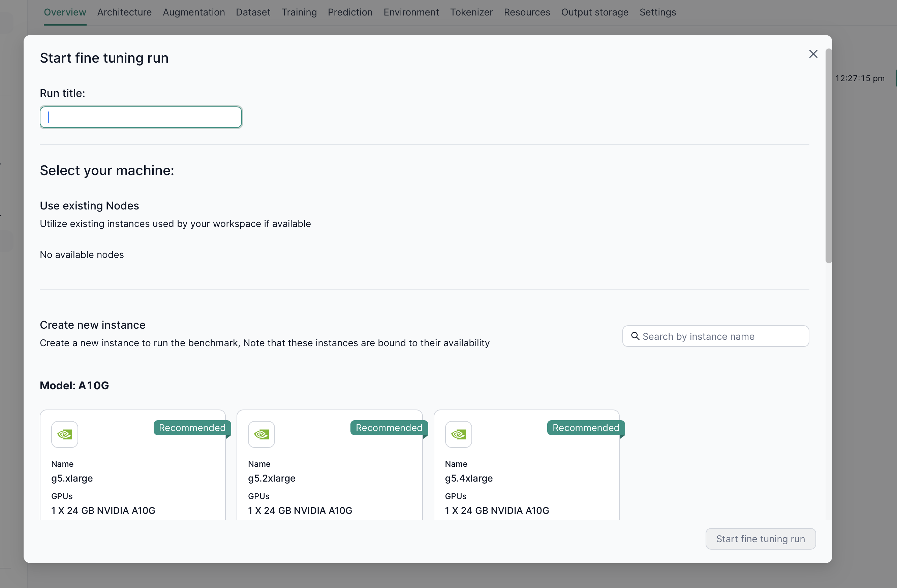
Task: Close the fine tuning run dialog
Action: click(x=813, y=54)
